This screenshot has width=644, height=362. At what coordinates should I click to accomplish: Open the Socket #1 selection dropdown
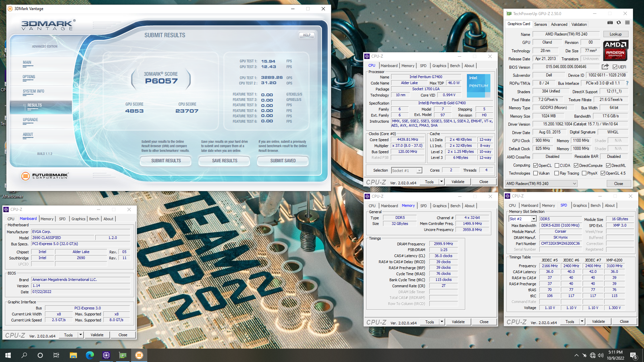[407, 171]
